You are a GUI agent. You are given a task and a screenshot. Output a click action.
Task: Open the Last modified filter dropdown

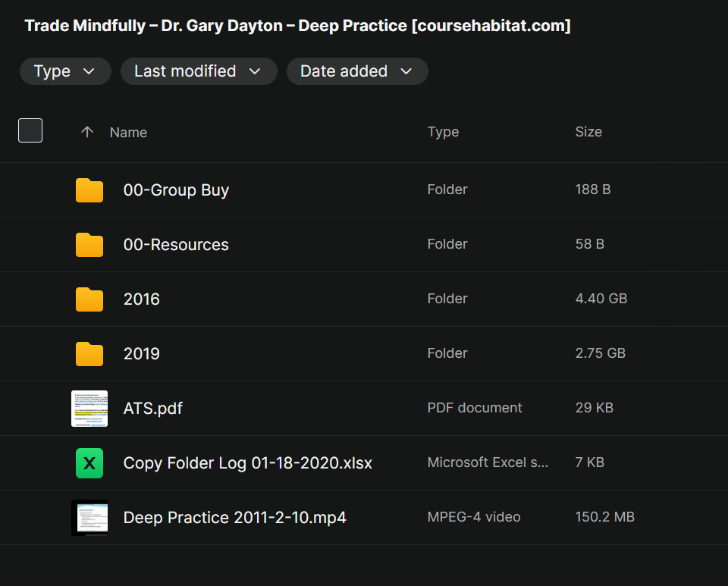[197, 71]
